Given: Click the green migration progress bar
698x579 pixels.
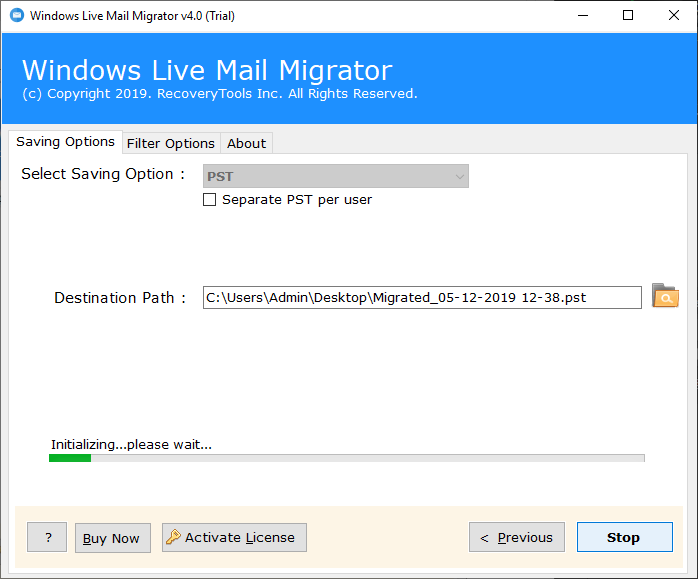Looking at the screenshot, I should pyautogui.click(x=347, y=458).
